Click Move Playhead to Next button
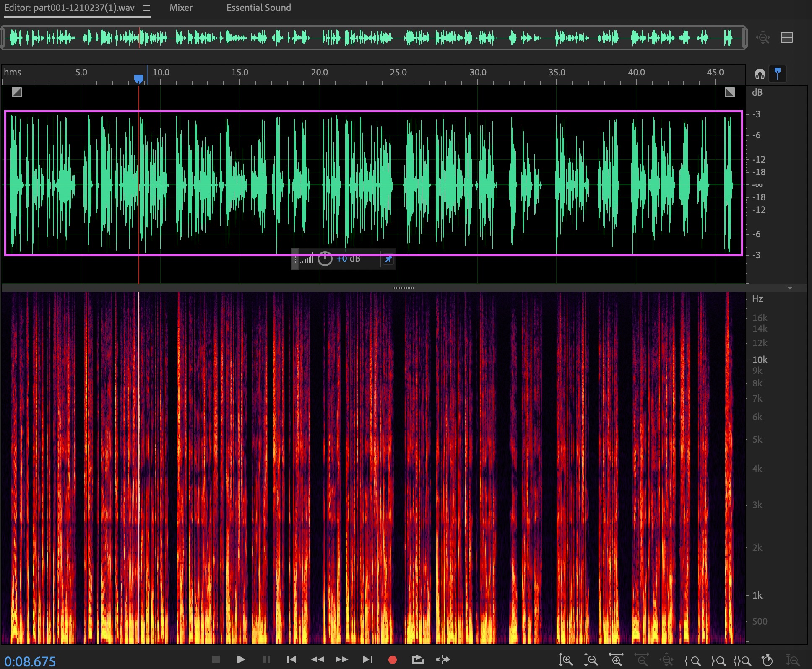The image size is (812, 669). (x=367, y=659)
